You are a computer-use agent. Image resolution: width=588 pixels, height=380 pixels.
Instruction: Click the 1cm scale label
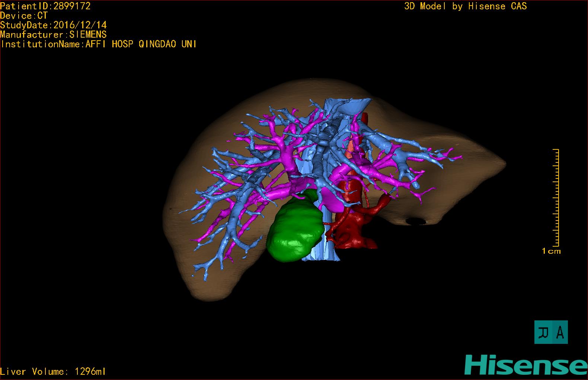click(x=551, y=251)
